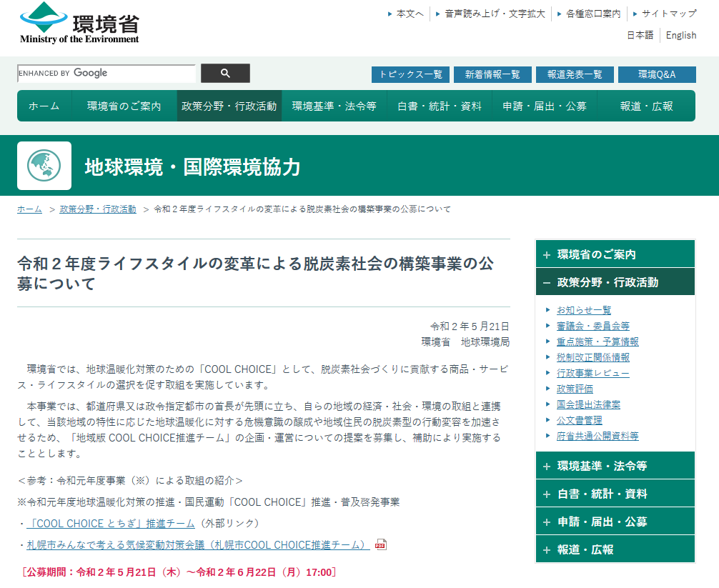Open the ホーム tab in navigation bar
The height and width of the screenshot is (588, 719).
coord(44,106)
